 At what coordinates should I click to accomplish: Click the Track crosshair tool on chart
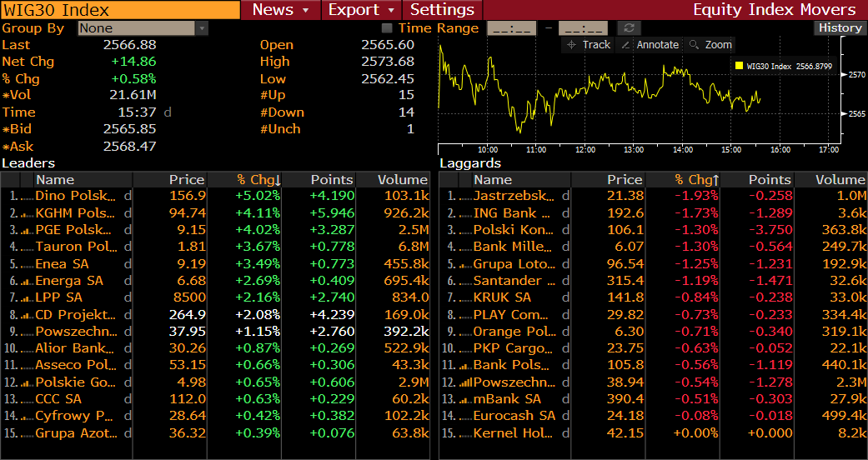coord(588,45)
